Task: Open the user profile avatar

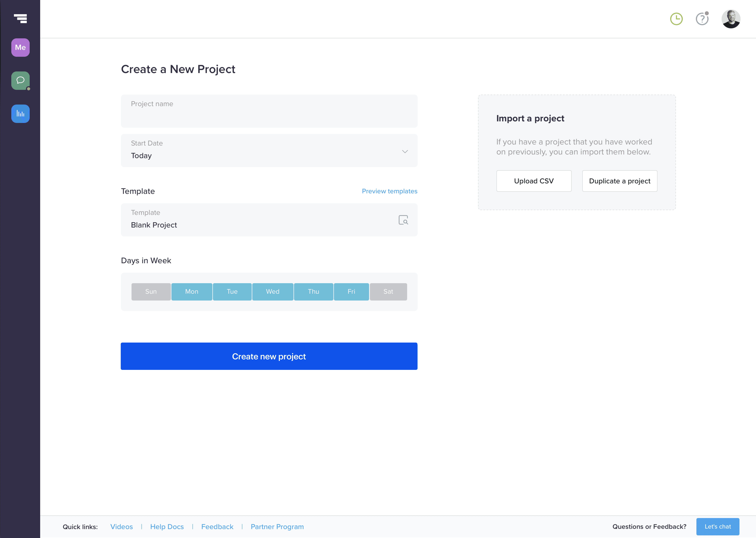Action: [731, 19]
